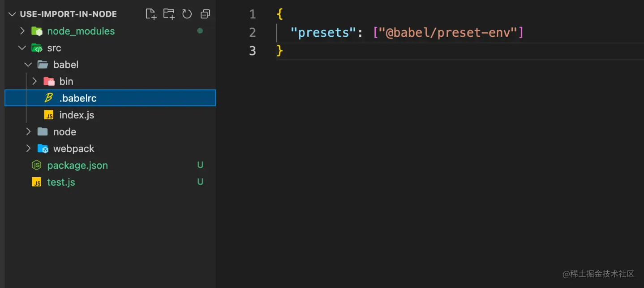Expand the webpack folder chevron
This screenshot has height=288, width=644.
tap(28, 148)
